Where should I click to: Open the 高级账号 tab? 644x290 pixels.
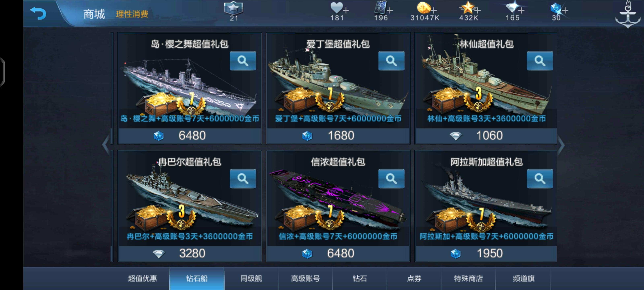click(305, 279)
